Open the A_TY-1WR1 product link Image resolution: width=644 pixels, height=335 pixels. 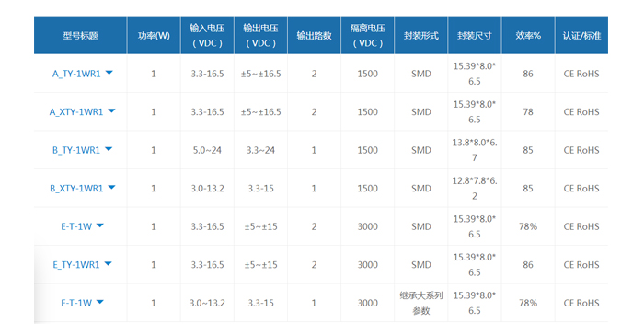point(76,74)
